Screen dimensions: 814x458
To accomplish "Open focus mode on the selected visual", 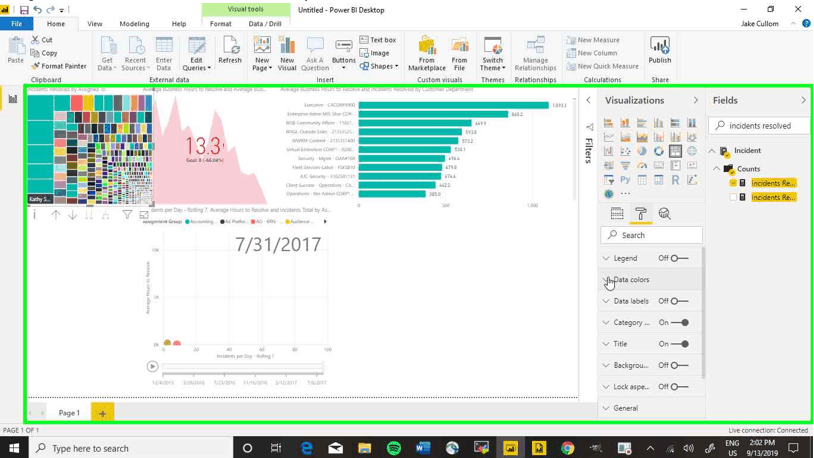I will [144, 214].
